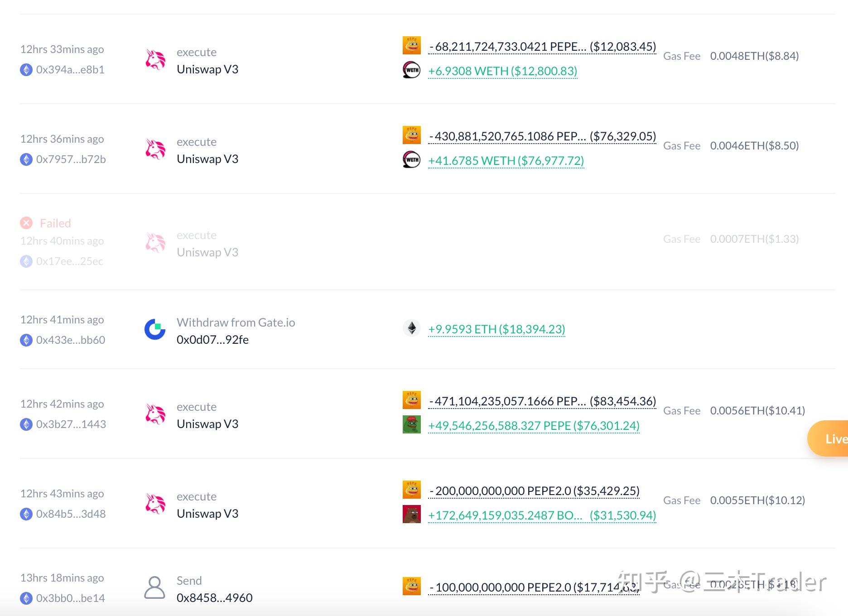Click Ethereum chain icon beside 0x433e...bb60

(x=26, y=340)
